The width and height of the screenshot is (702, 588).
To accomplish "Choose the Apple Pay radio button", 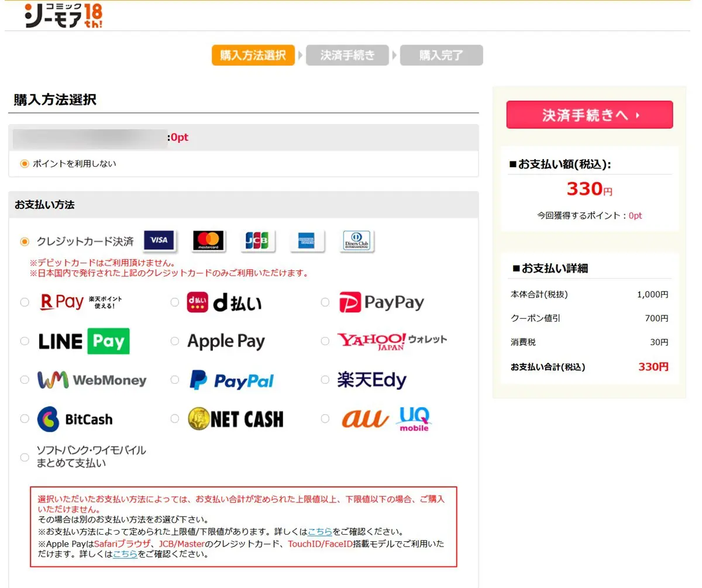I will click(x=174, y=341).
